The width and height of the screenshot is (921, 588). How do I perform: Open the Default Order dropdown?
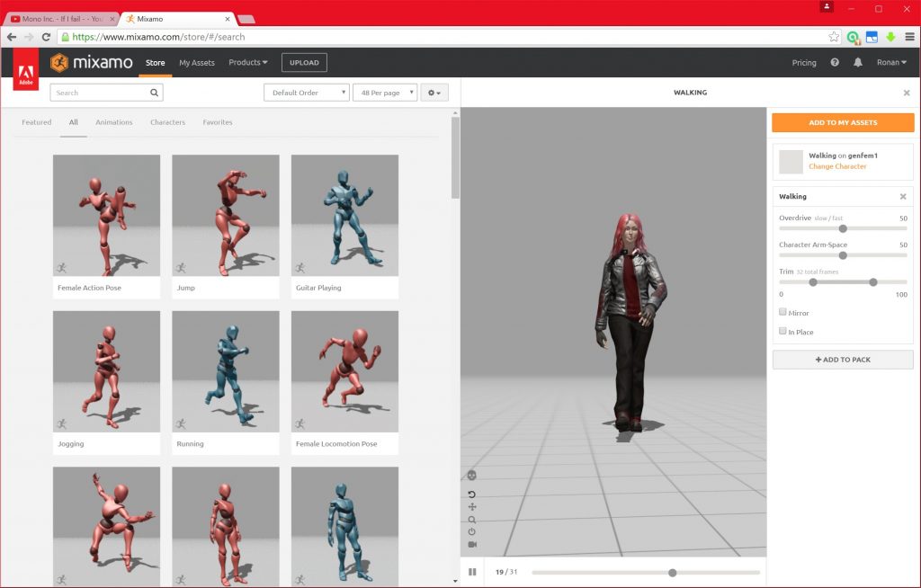306,92
